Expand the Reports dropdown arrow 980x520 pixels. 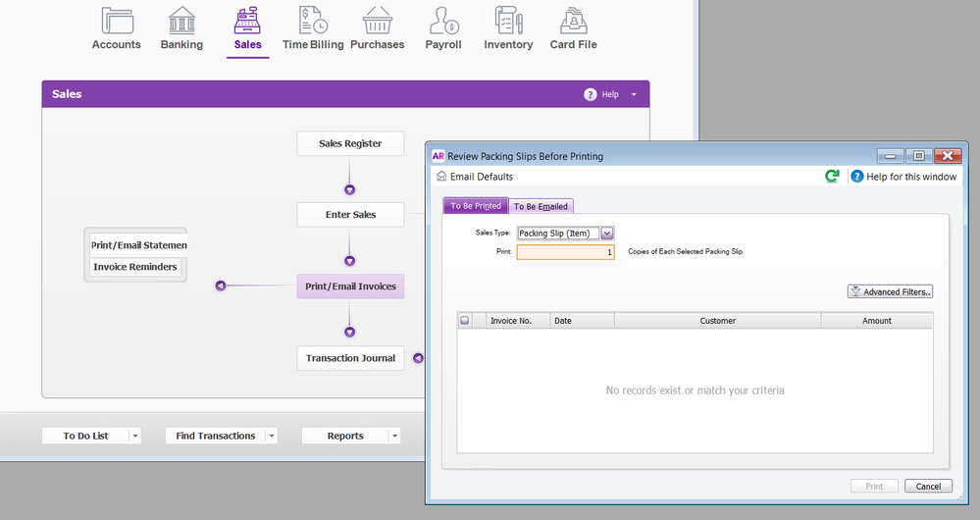(393, 436)
